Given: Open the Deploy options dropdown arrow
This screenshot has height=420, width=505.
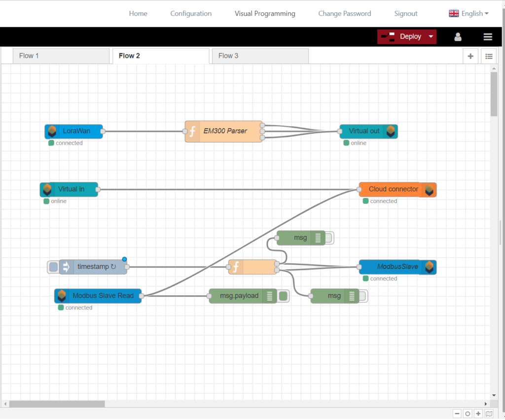Looking at the screenshot, I should (431, 37).
